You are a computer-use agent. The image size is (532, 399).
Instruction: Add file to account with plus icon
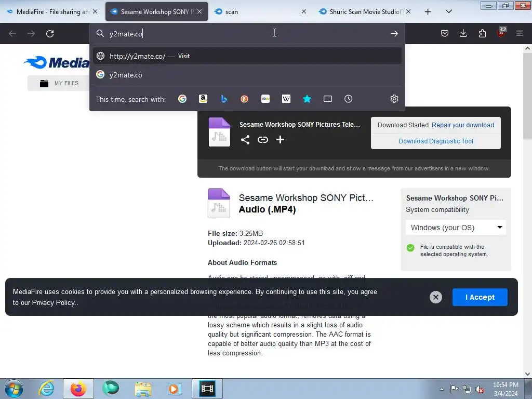point(280,140)
